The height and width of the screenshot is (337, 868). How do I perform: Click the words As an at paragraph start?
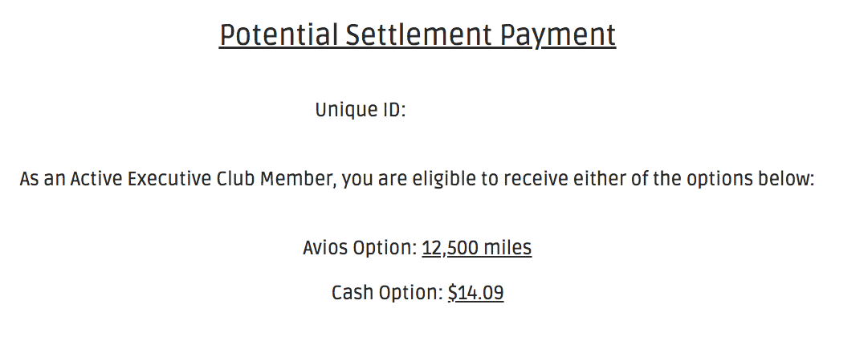click(42, 179)
